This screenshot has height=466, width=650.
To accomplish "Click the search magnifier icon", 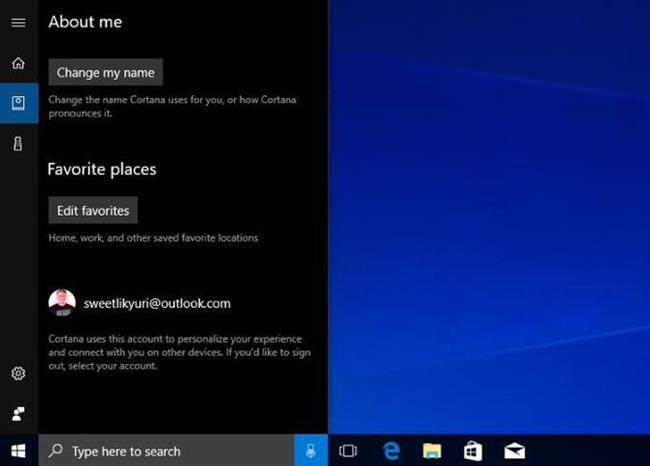I will coord(56,451).
